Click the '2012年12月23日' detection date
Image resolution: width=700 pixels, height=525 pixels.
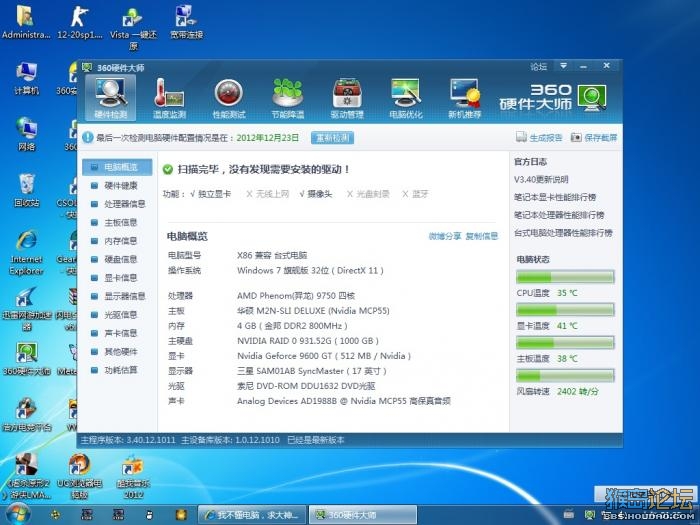267,138
